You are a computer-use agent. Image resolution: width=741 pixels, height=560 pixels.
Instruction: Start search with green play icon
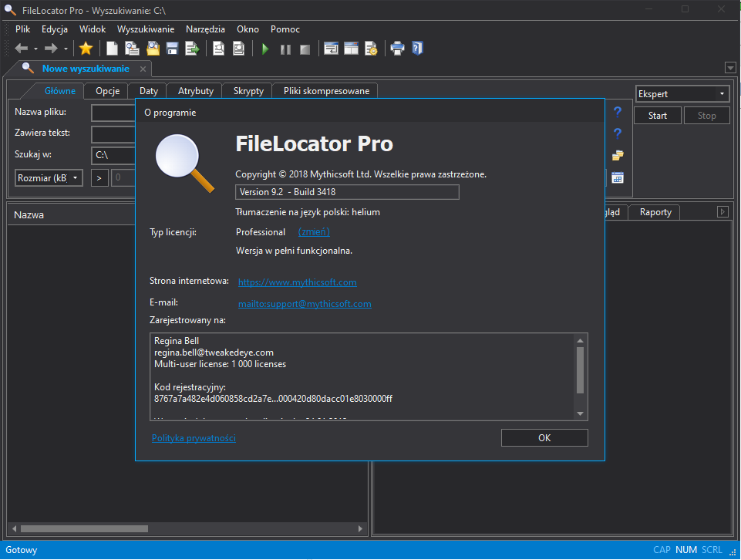click(x=265, y=49)
